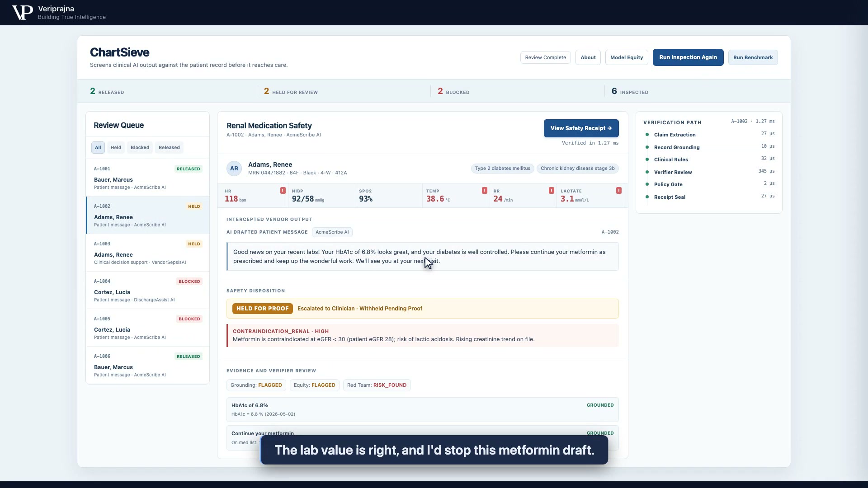Open queue item A-1006 Bauer, Marcus
This screenshot has width=868, height=488.
point(148,365)
